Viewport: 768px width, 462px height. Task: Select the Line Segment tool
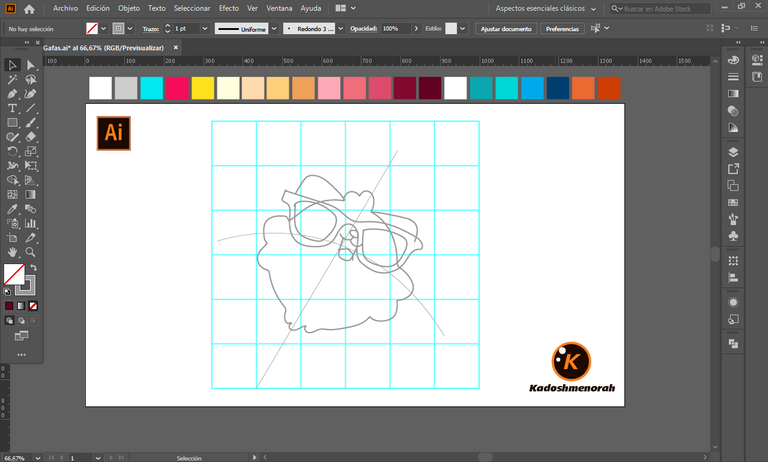pos(30,108)
